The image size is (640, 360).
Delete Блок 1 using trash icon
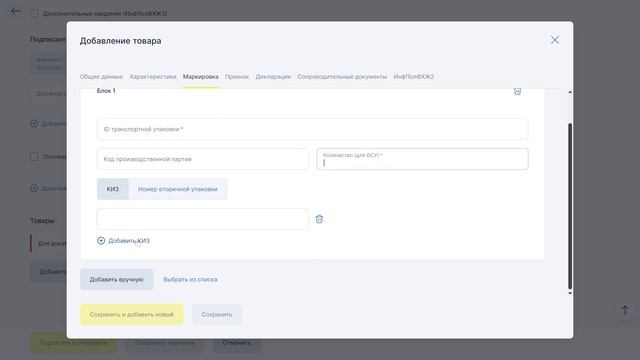click(517, 91)
